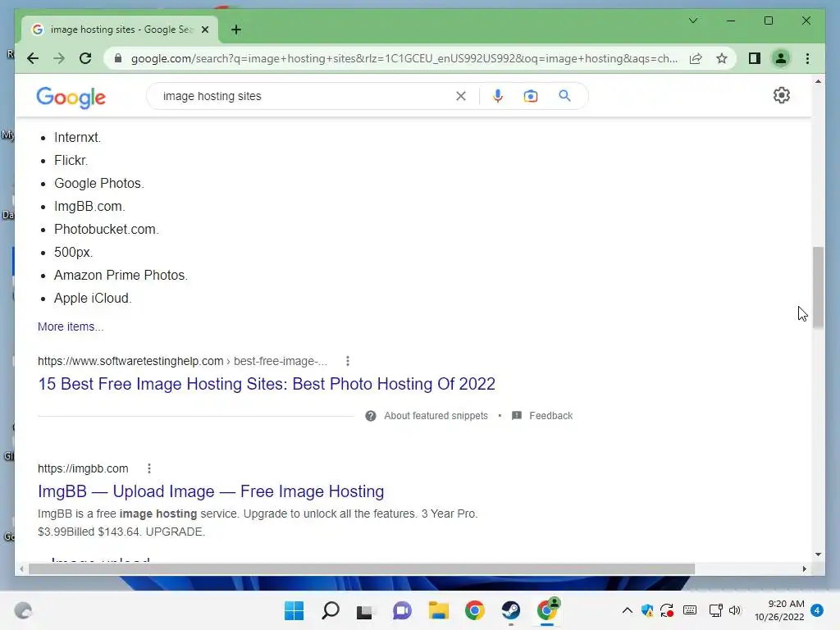Go to Google logo homepage

click(x=71, y=98)
